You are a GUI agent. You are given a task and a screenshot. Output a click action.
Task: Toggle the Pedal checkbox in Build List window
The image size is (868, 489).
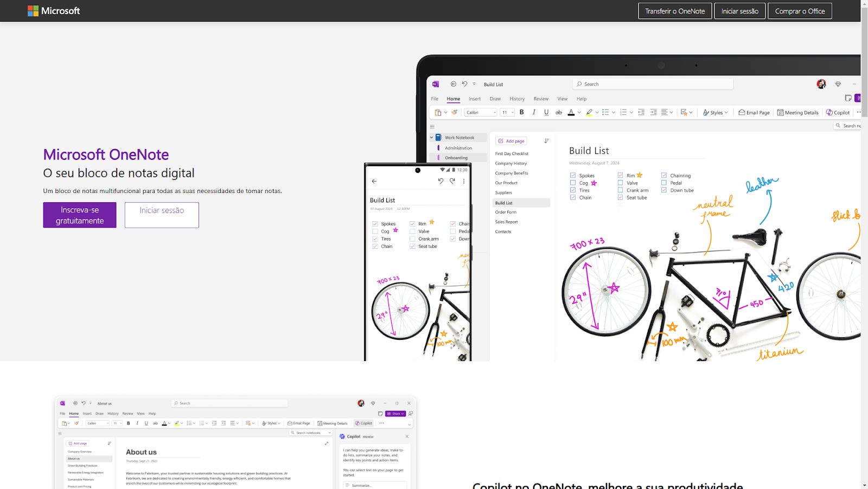[x=664, y=183]
